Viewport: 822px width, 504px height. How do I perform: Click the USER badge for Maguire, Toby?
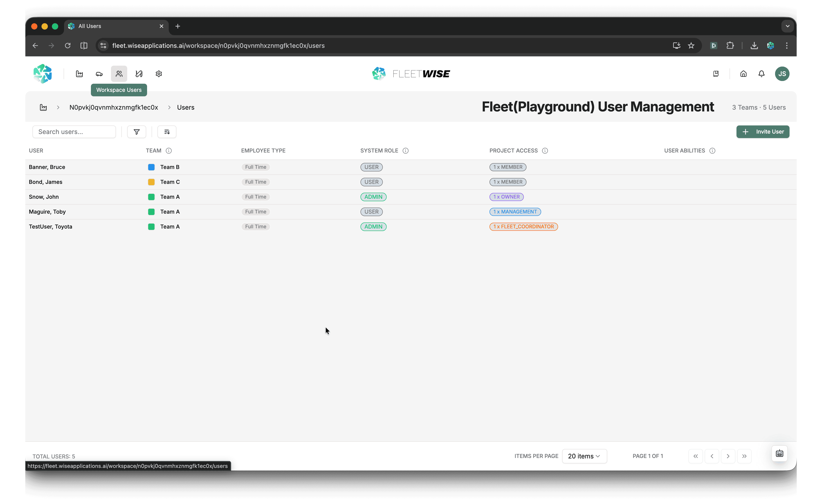[371, 211]
